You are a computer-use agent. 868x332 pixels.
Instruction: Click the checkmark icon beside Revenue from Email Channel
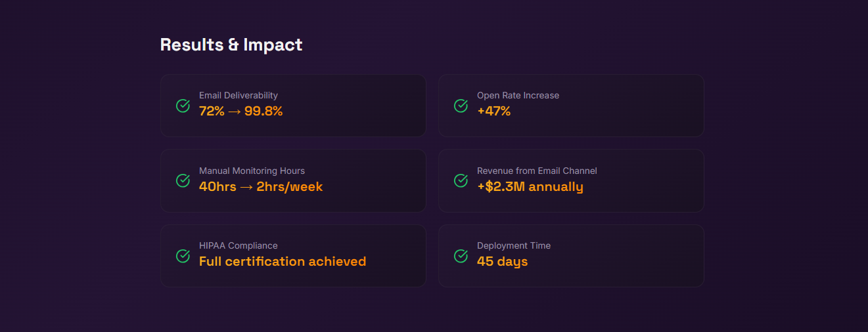pos(461,180)
